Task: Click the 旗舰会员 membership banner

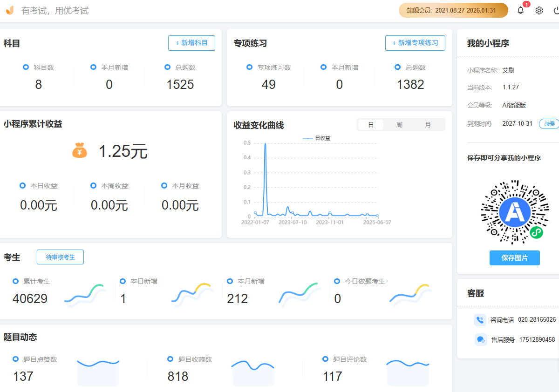Action: (453, 10)
